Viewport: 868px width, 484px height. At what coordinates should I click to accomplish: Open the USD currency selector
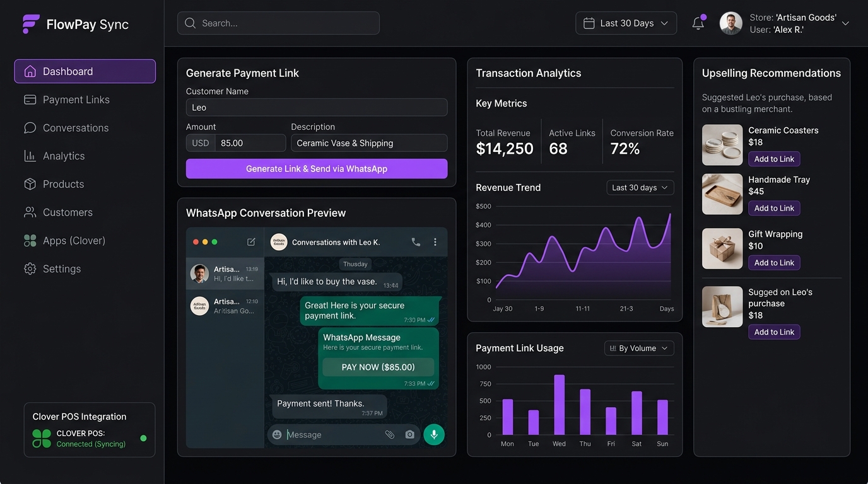(x=201, y=143)
